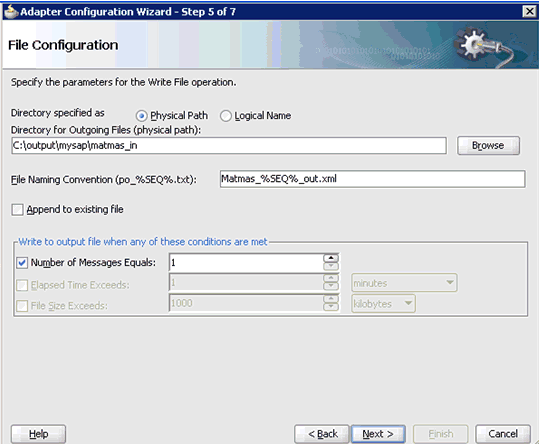The width and height of the screenshot is (540, 444).
Task: Click the Number of Messages Equals value field
Action: pos(246,263)
